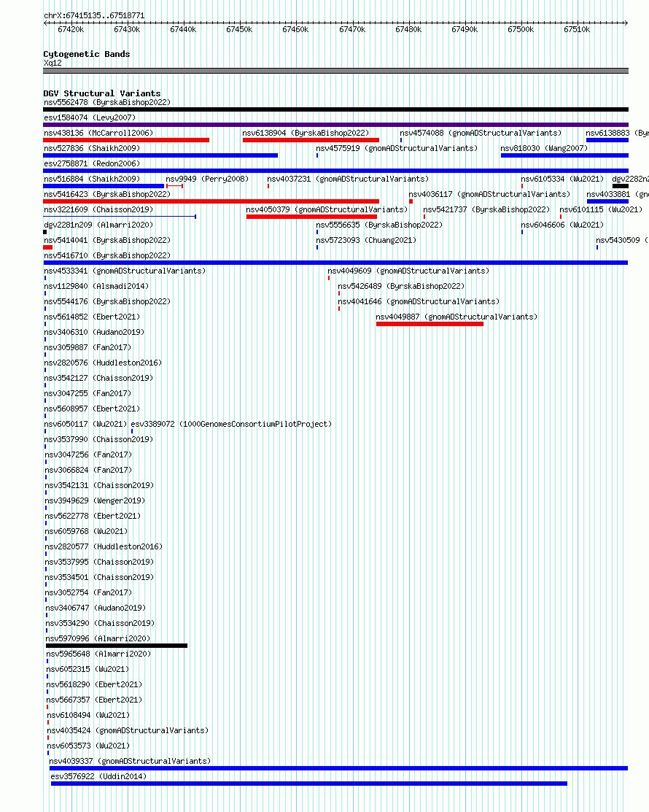Open nsv4037231 gnomAD variant label

[349, 179]
